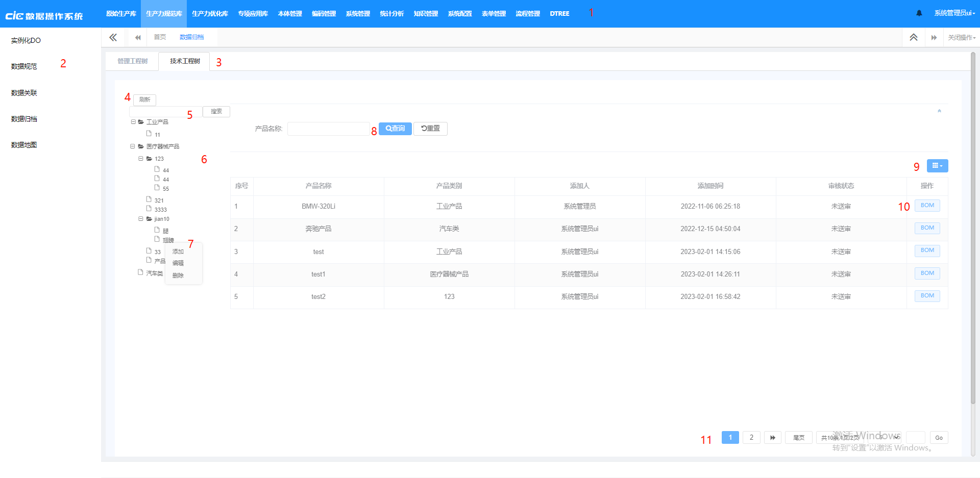Click the collapse-tabs chevron icon at top right

tap(913, 37)
